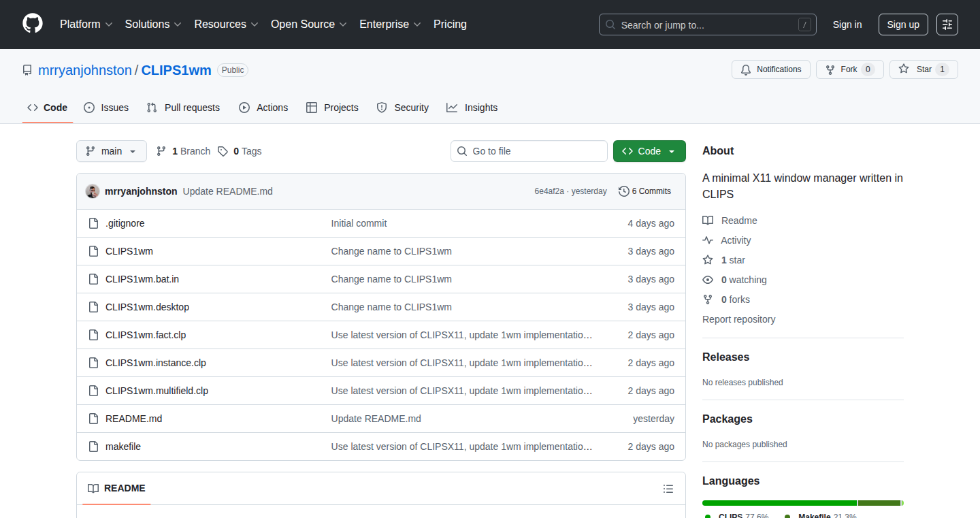Click file icon for makefile
Image resolution: width=980 pixels, height=518 pixels.
click(x=94, y=447)
